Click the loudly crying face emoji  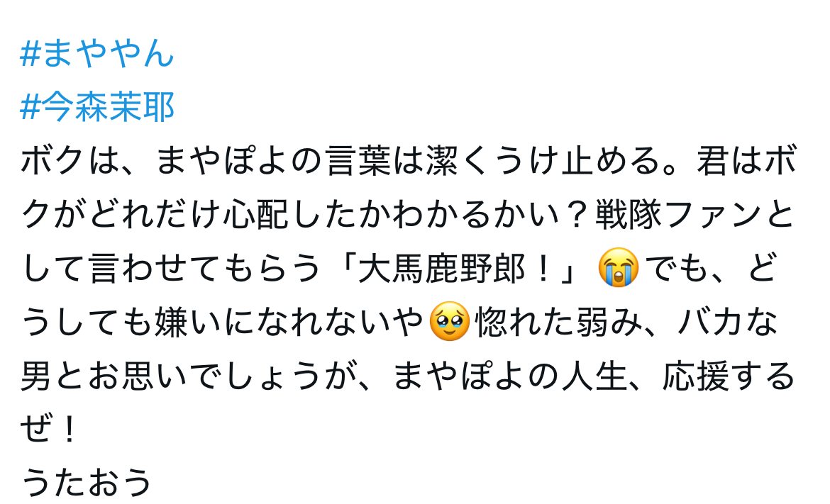(x=618, y=268)
